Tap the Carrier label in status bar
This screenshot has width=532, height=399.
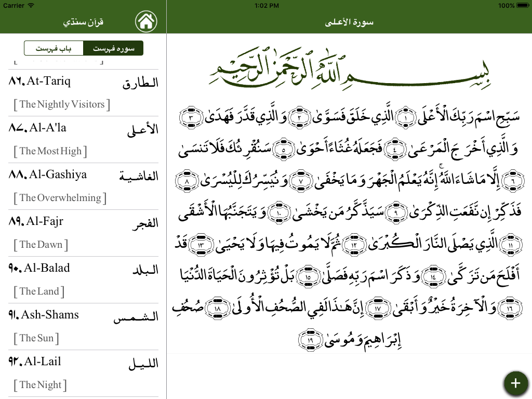click(14, 5)
